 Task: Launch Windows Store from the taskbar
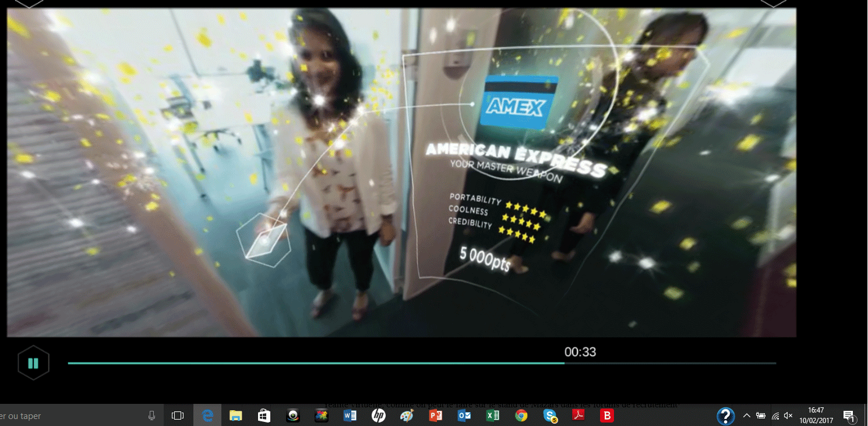tap(264, 416)
